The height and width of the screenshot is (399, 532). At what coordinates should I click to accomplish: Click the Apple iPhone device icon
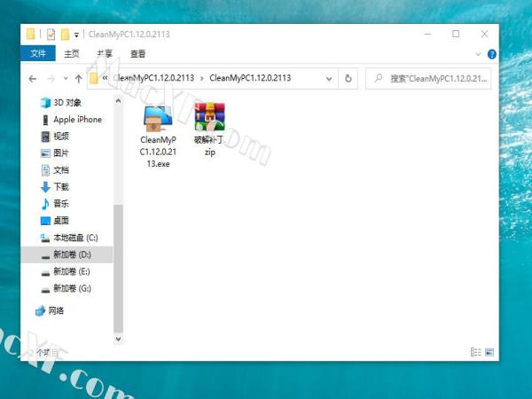[45, 120]
